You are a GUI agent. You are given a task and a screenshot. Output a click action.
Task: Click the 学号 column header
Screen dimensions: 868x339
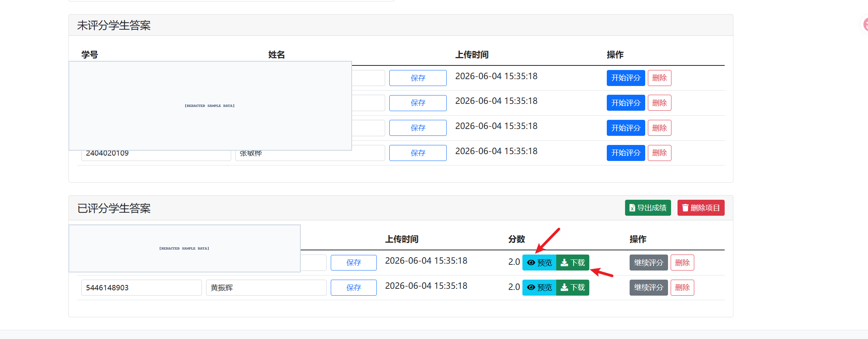pos(90,55)
